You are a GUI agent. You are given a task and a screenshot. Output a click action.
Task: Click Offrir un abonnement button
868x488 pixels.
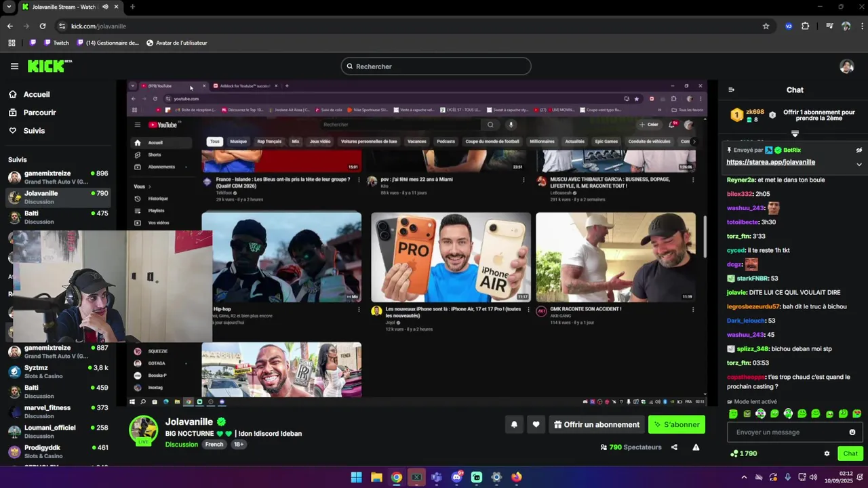[597, 425]
